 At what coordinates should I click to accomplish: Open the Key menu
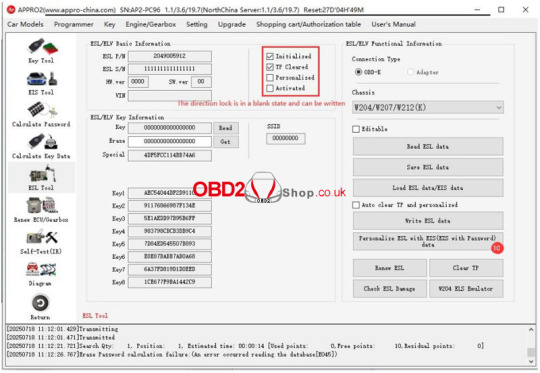click(110, 24)
